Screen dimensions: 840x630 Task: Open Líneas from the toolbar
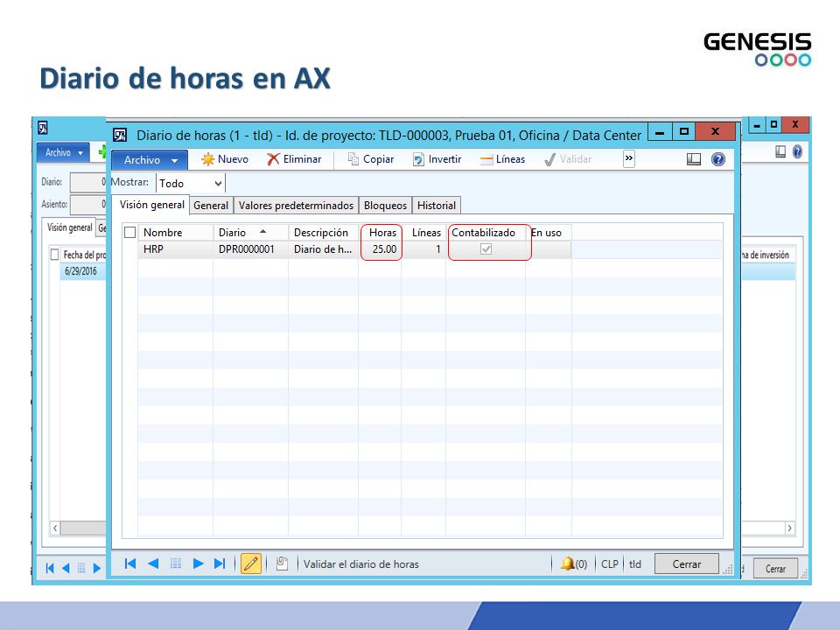[x=502, y=159]
